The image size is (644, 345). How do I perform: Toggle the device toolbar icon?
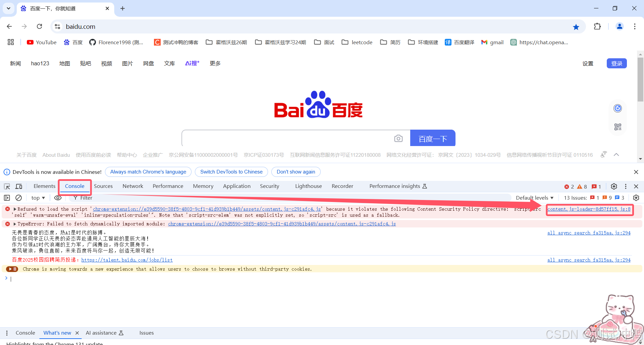point(19,186)
